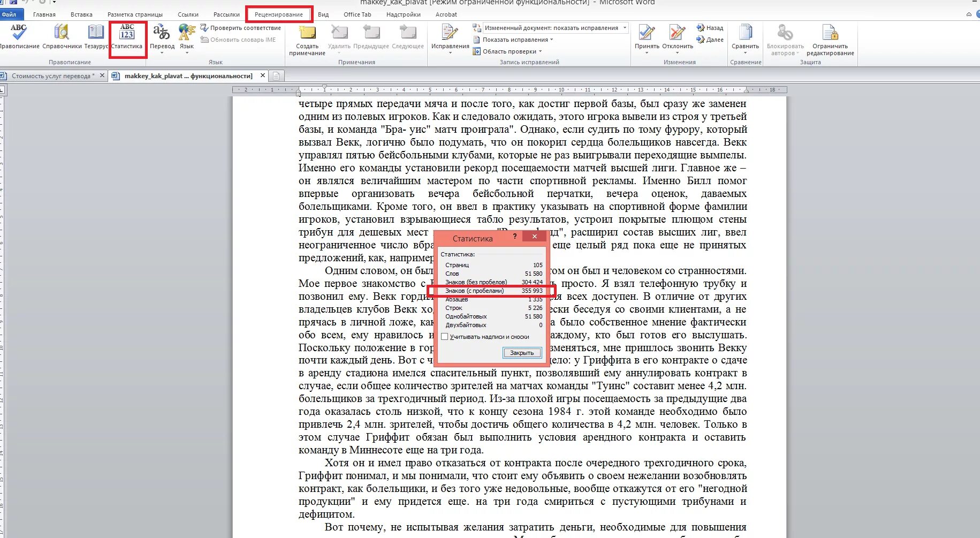Click the Статистика word count icon
The width and height of the screenshot is (980, 538).
[127, 36]
